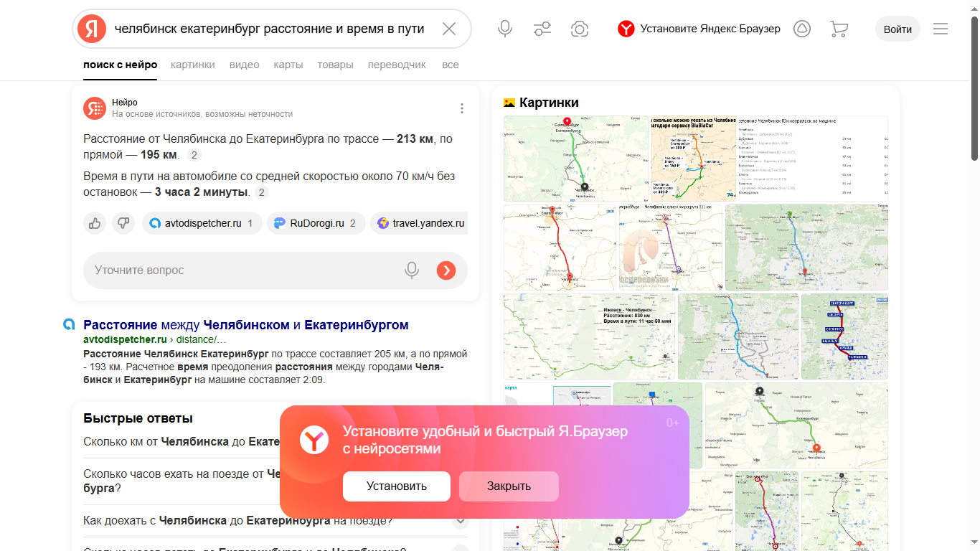Image resolution: width=980 pixels, height=551 pixels.
Task: Expand the quick answer Сколько часов ехать на поезде
Action: [275, 481]
